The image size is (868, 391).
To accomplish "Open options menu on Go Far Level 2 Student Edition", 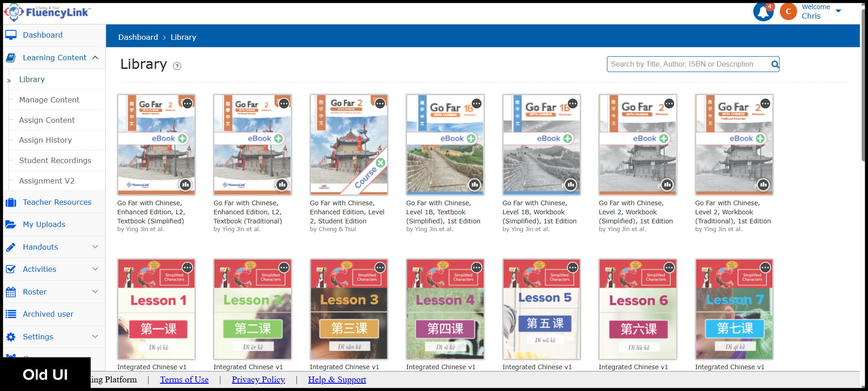I will click(x=380, y=103).
